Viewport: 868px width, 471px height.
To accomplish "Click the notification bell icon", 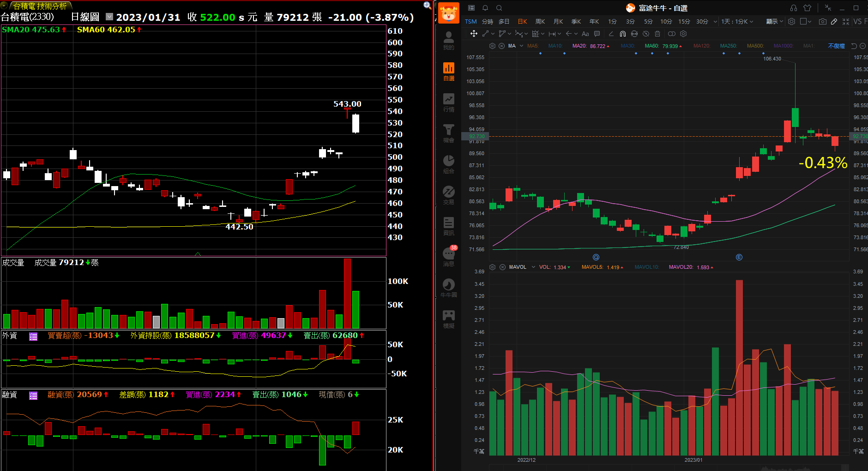I will 485,8.
